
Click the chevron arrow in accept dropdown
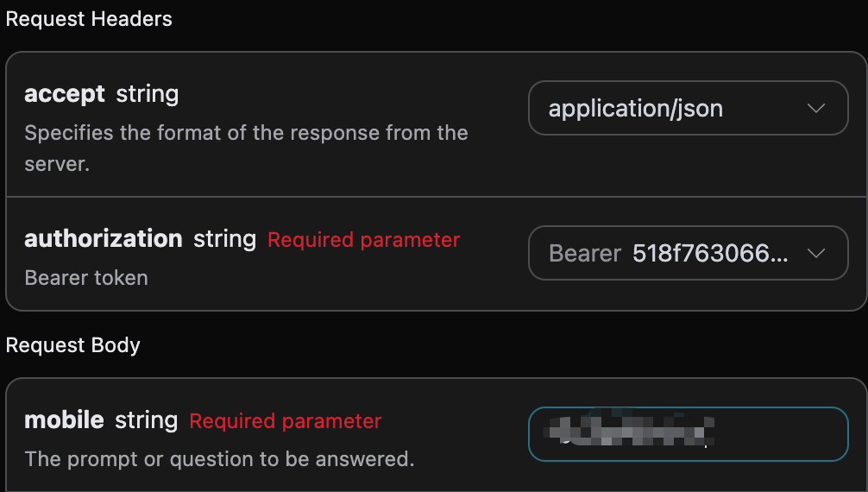tap(815, 108)
